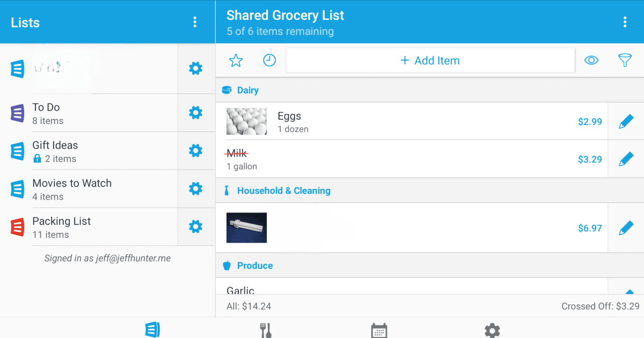Open the recipes utensils icon in bottom bar
This screenshot has height=338, width=644.
click(266, 329)
